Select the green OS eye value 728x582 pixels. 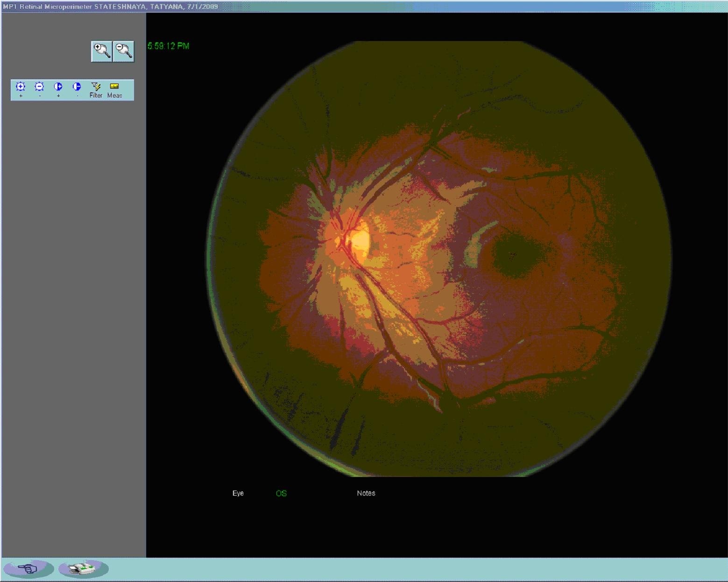click(281, 493)
